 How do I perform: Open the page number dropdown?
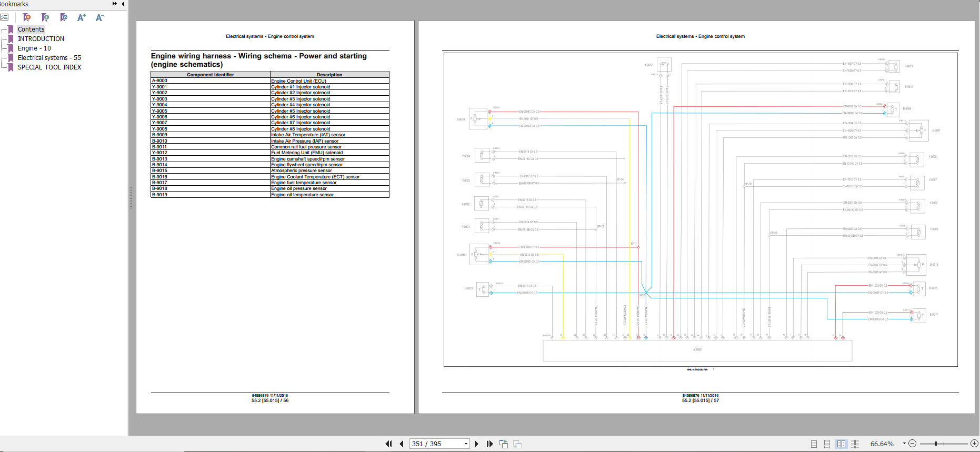pyautogui.click(x=466, y=444)
